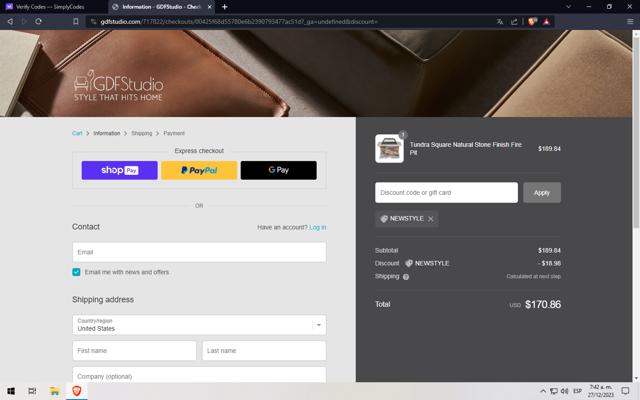Viewport: 640px width, 400px height.
Task: Open the volume tray icon
Action: coord(564,391)
